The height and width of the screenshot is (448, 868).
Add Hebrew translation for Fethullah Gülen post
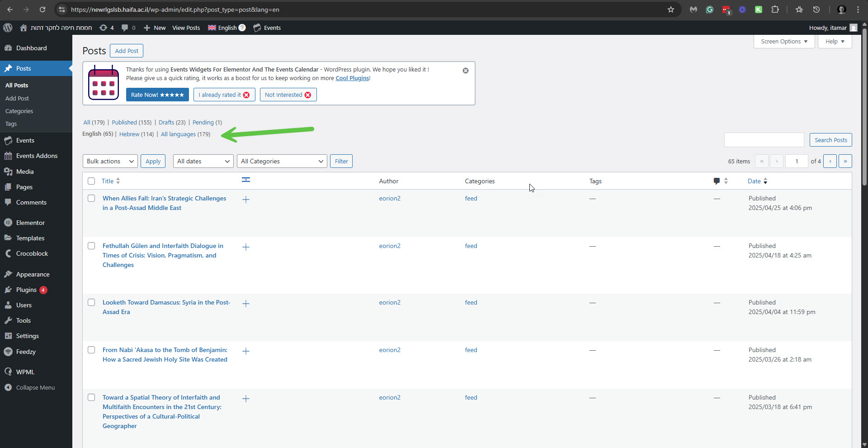click(x=246, y=247)
